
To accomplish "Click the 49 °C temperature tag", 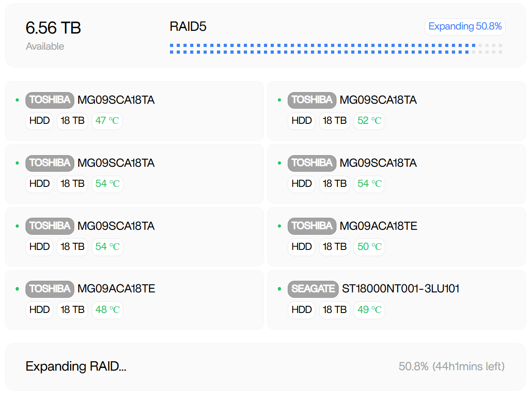I will click(369, 310).
